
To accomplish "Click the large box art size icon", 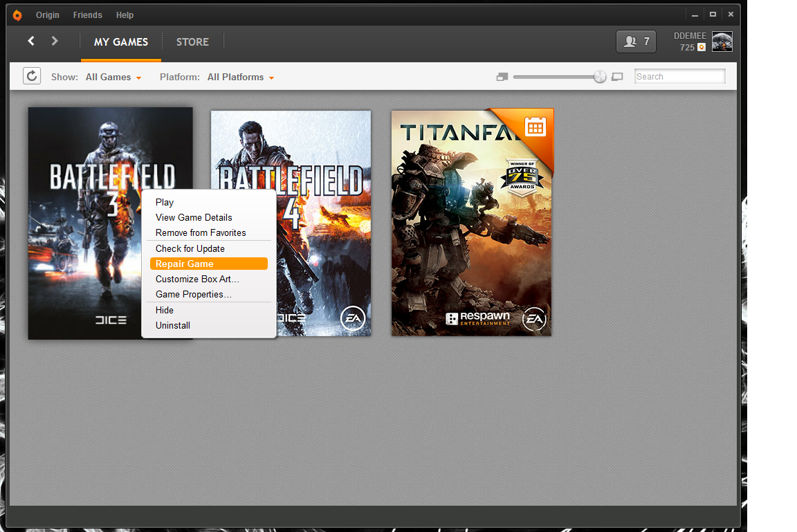I will click(x=618, y=77).
